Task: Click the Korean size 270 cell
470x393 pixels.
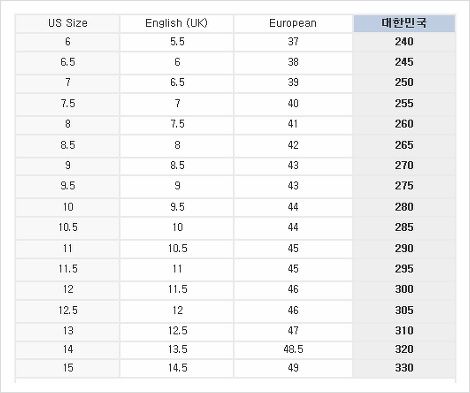Action: coord(404,166)
